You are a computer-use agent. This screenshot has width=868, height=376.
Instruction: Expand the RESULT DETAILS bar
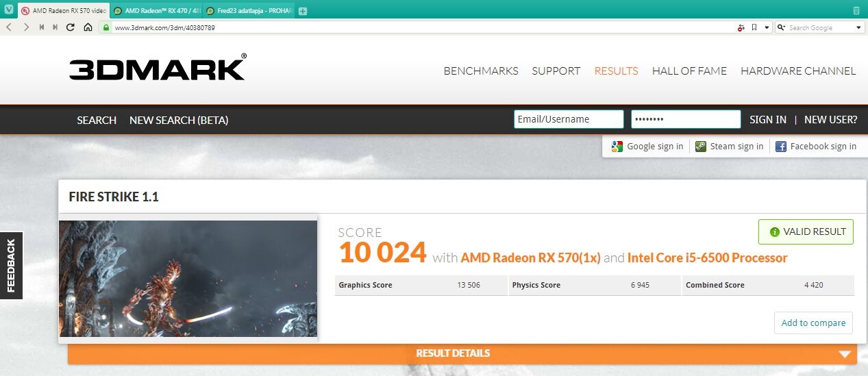pyautogui.click(x=462, y=353)
